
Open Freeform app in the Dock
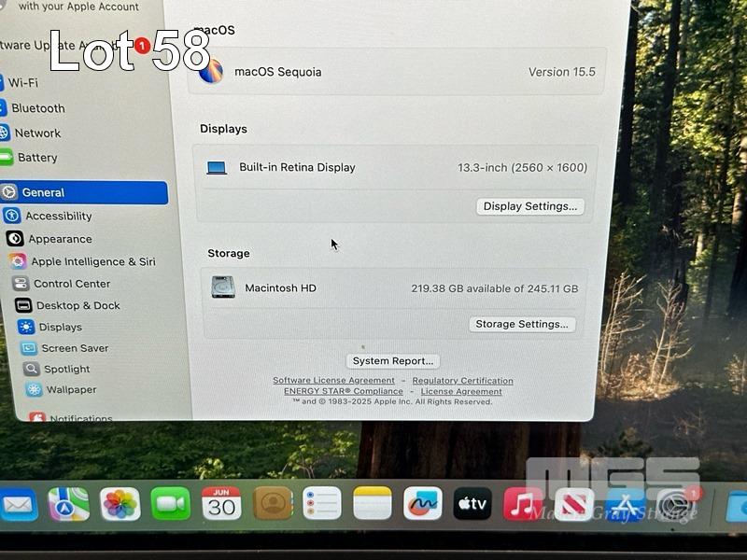coord(423,504)
